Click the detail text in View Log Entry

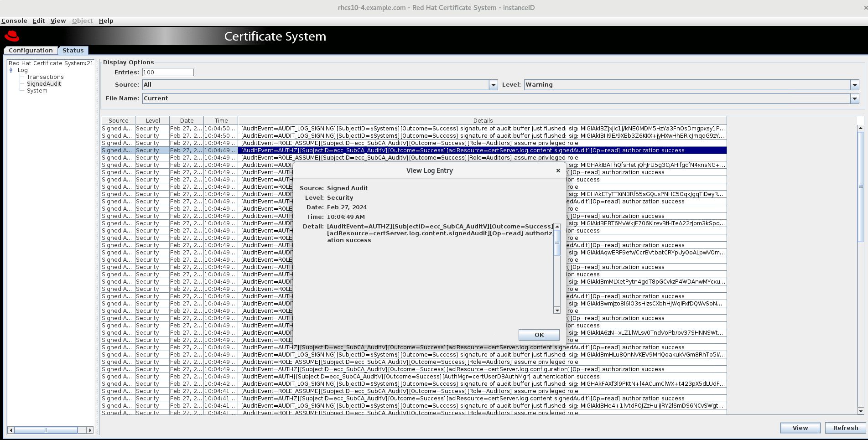(440, 233)
